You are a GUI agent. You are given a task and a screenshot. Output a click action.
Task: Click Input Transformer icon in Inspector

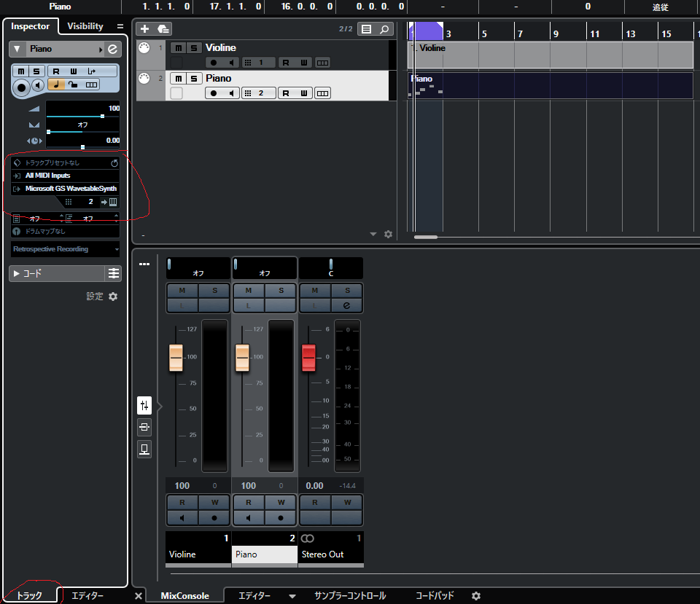point(92,71)
